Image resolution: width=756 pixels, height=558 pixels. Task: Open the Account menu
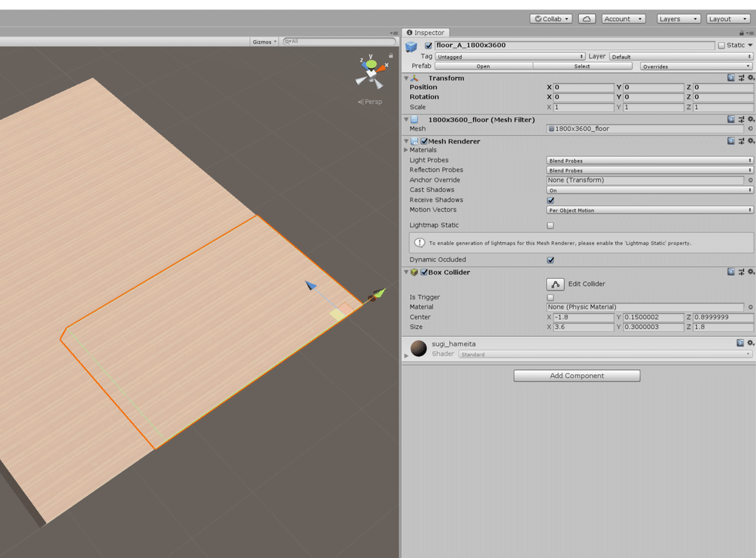pyautogui.click(x=624, y=19)
